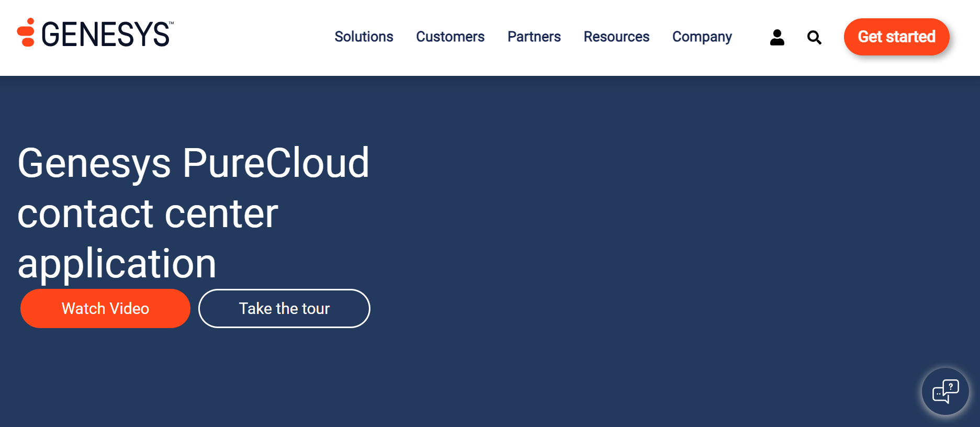Click the Genesys logo
This screenshot has width=980, height=427.
click(95, 33)
